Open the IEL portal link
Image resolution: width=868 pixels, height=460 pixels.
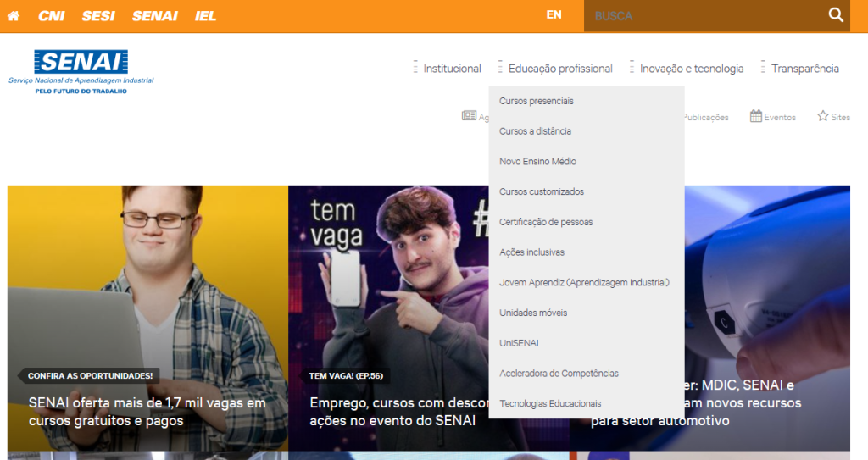tap(205, 16)
